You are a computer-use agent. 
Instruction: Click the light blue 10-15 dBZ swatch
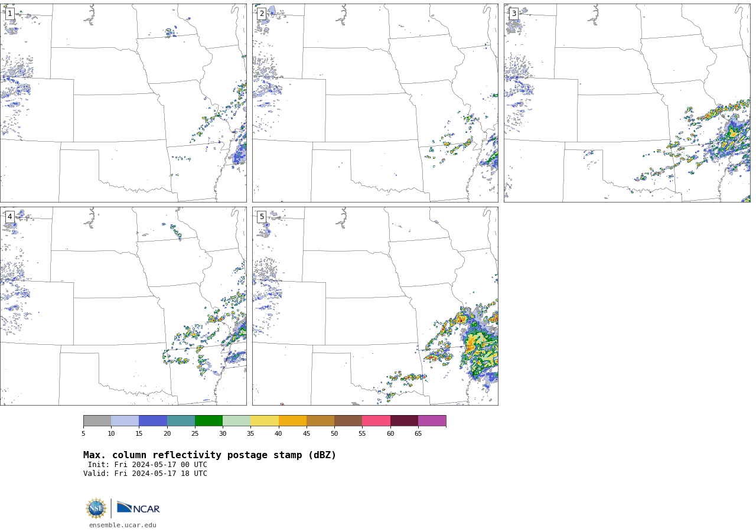click(x=125, y=421)
